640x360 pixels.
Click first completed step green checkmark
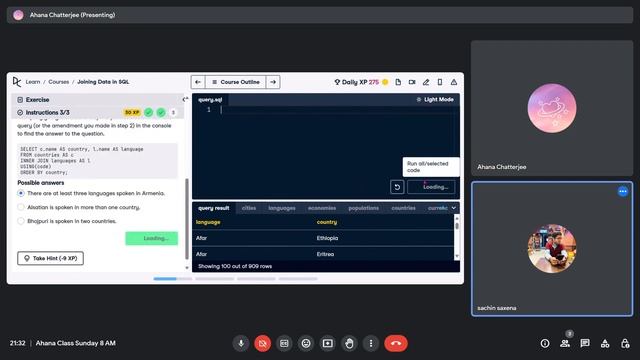(x=149, y=112)
